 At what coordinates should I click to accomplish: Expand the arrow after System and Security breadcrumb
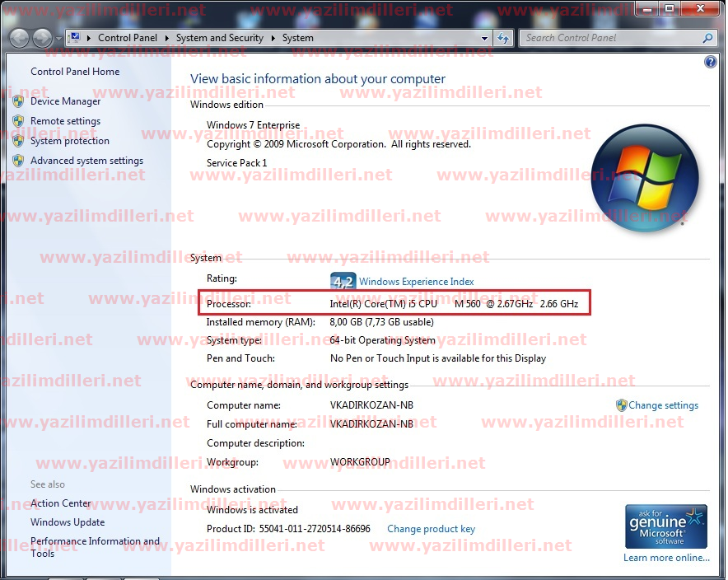(x=273, y=38)
